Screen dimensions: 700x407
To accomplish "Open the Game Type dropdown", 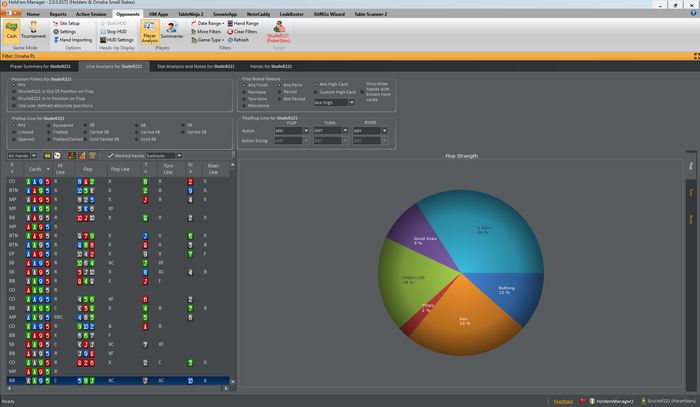I will pyautogui.click(x=208, y=40).
